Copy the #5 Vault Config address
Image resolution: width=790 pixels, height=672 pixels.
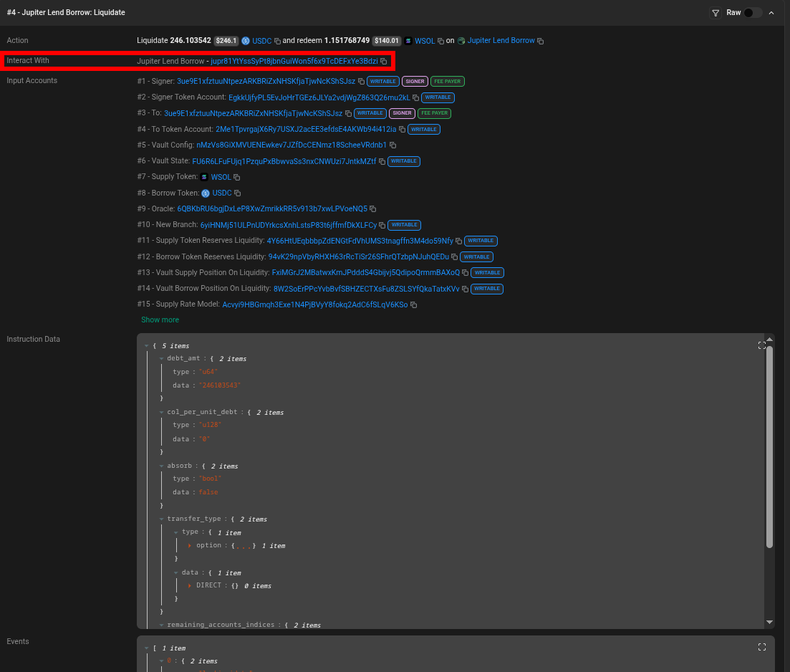tap(393, 145)
